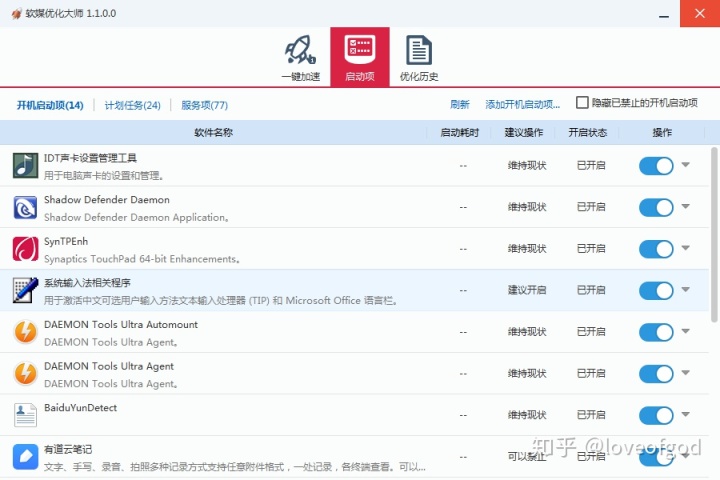Click the Shadow Defender Daemon icon
The height and width of the screenshot is (480, 720).
pyautogui.click(x=25, y=208)
